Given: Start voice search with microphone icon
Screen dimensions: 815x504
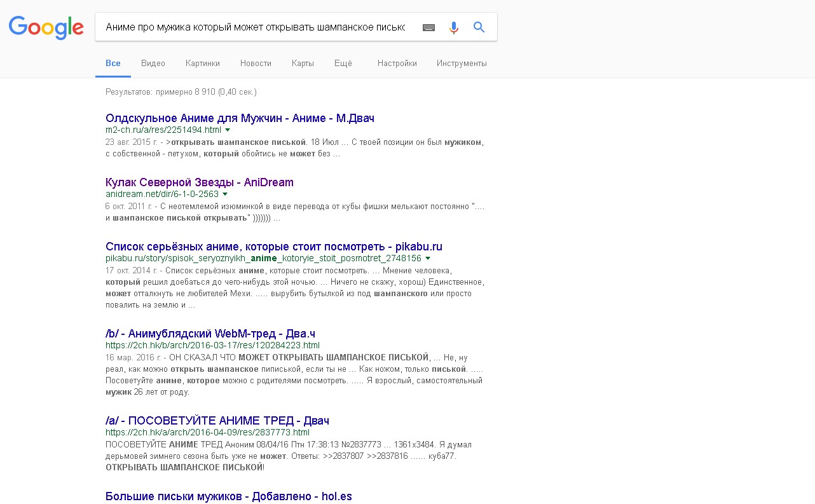Looking at the screenshot, I should [x=453, y=27].
